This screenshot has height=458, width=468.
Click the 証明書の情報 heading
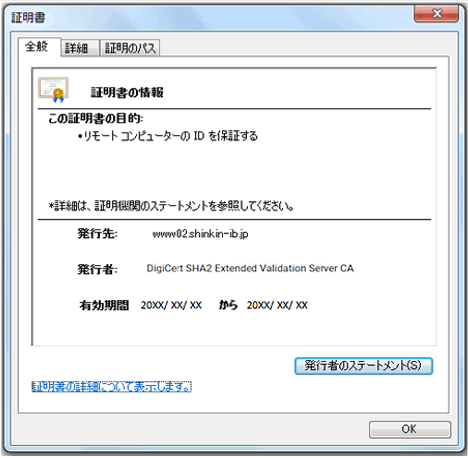(x=127, y=92)
